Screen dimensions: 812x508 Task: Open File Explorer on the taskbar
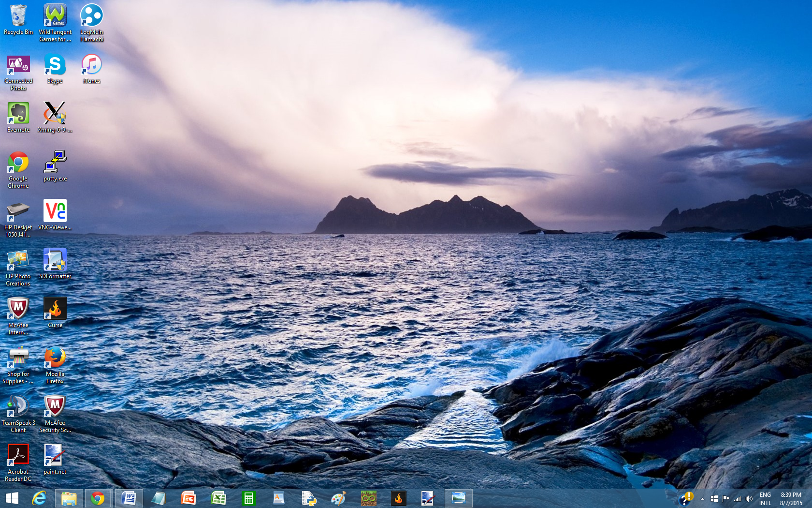tap(69, 498)
